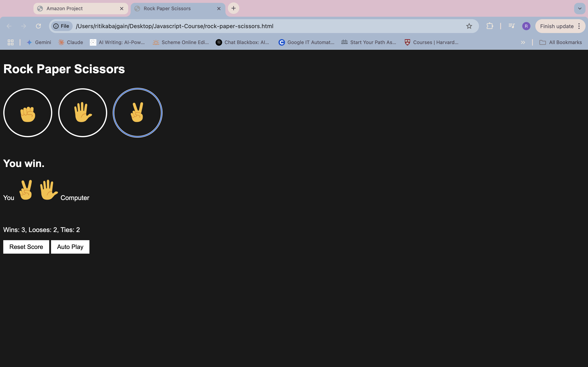Click the overflow bookmarks chevron
This screenshot has height=367, width=588.
coord(523,42)
